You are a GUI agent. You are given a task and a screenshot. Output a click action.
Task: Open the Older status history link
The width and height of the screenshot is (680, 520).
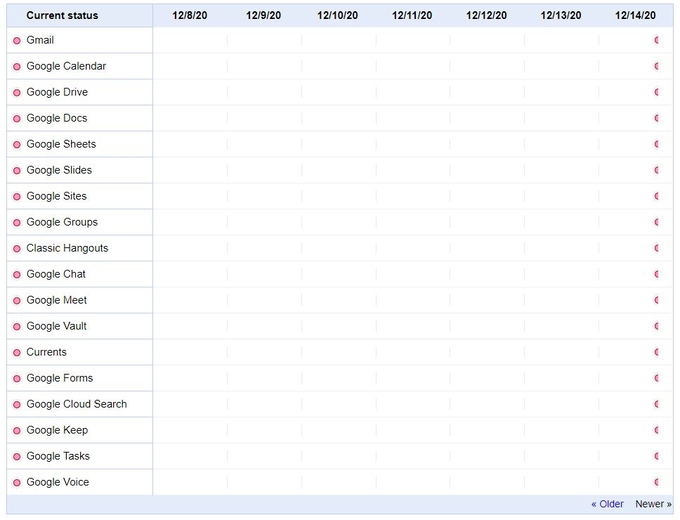tap(607, 504)
